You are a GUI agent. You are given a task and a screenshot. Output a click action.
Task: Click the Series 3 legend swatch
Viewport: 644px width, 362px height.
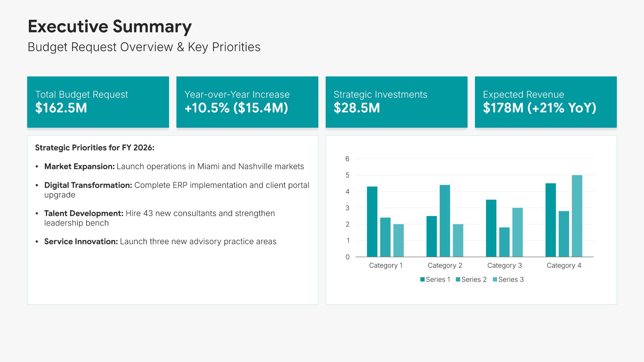point(495,279)
